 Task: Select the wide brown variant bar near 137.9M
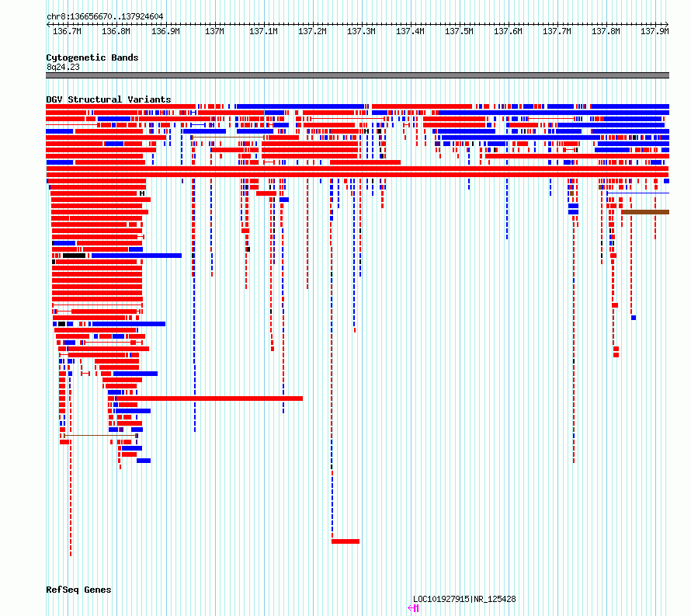645,212
